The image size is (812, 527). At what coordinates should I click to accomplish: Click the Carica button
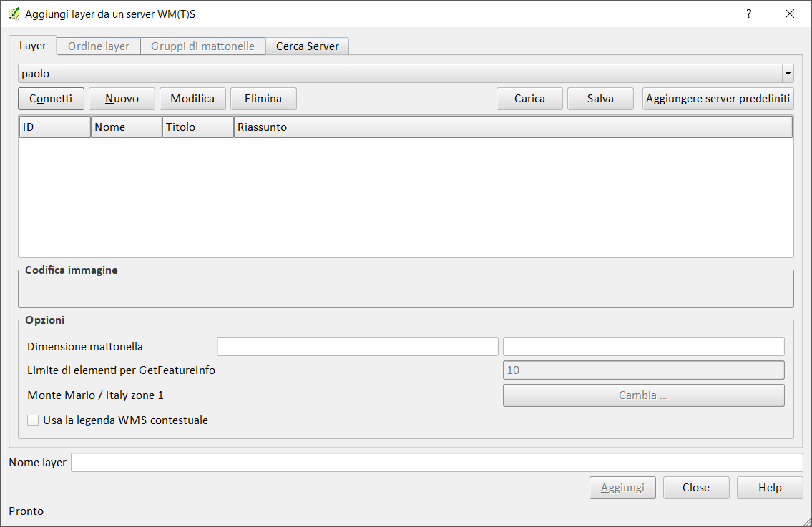pos(529,99)
